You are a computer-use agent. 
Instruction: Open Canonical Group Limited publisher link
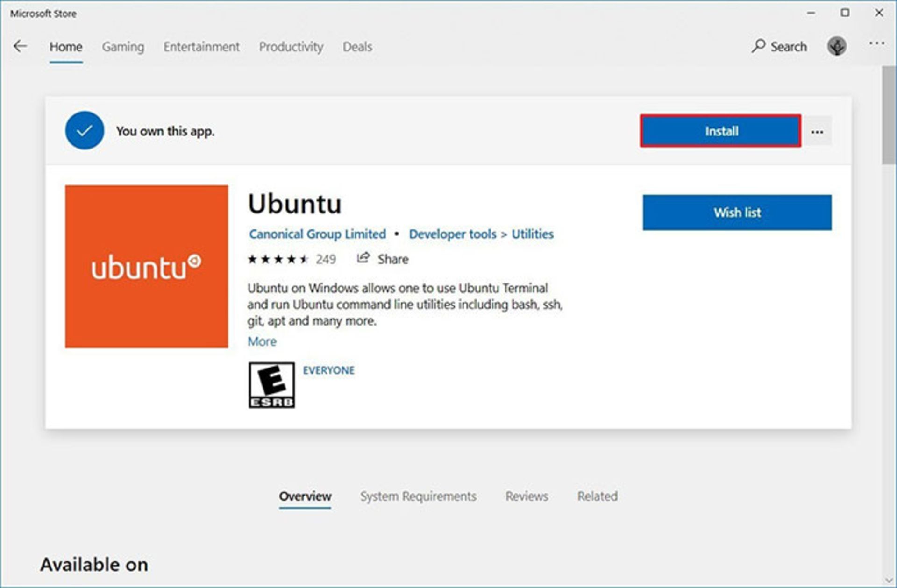click(x=318, y=234)
